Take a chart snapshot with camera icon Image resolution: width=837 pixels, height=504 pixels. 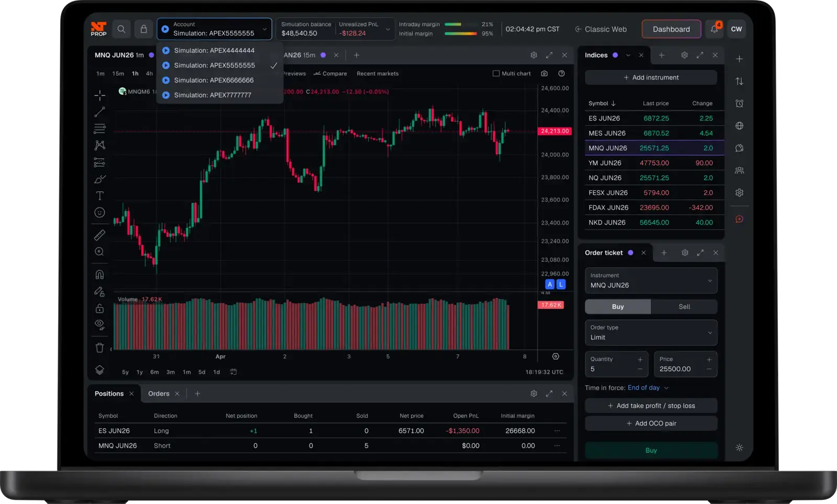pyautogui.click(x=544, y=74)
